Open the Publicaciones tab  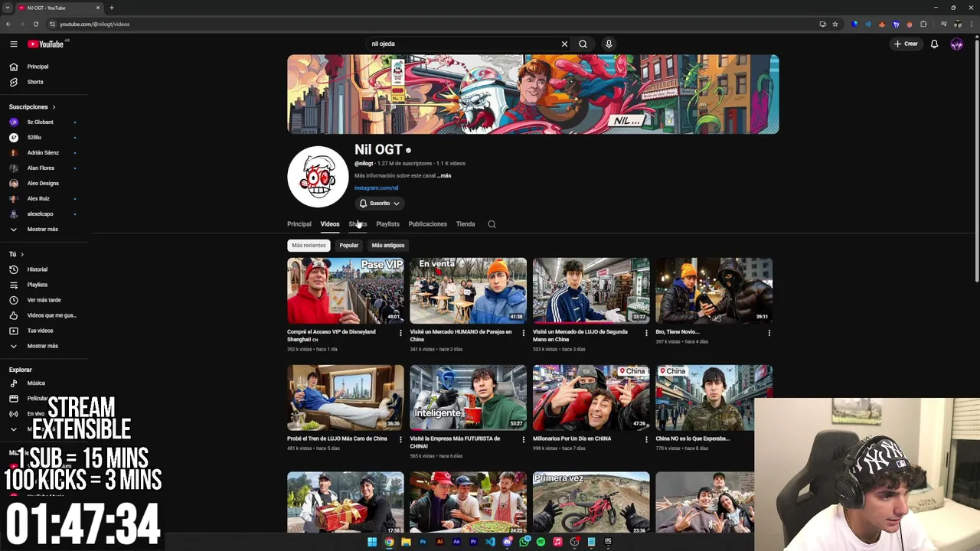[427, 224]
